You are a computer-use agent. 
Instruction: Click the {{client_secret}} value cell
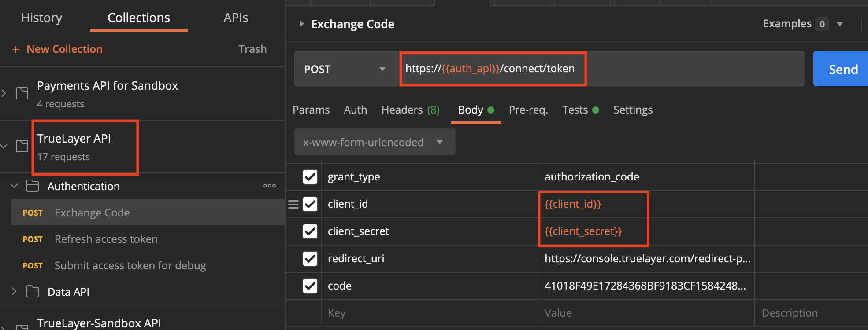pyautogui.click(x=646, y=231)
